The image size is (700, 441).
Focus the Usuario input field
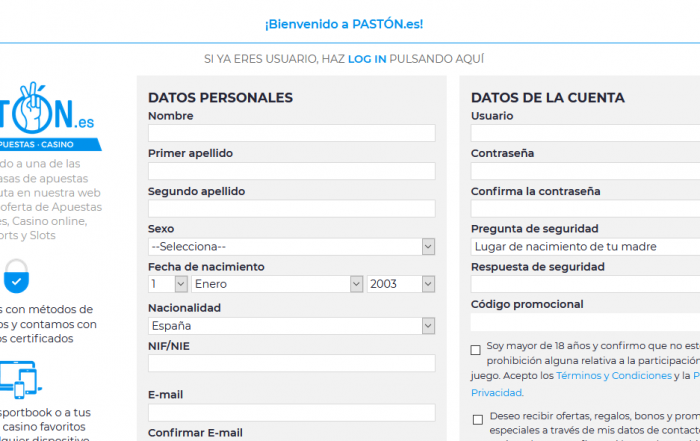(x=585, y=133)
